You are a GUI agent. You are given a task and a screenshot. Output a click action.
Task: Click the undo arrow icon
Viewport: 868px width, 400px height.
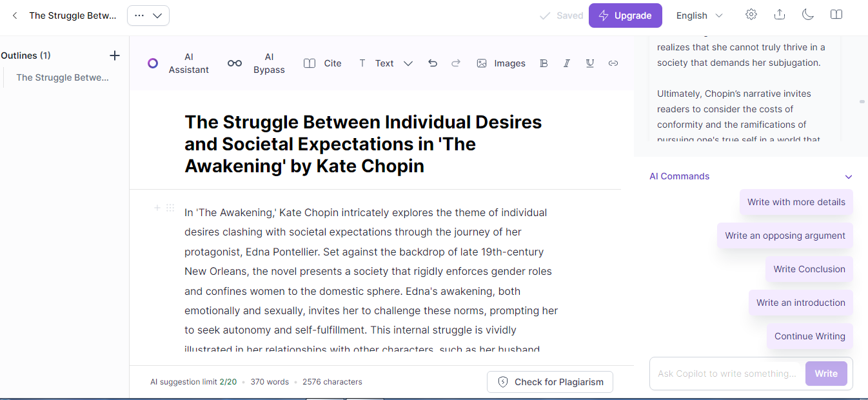point(433,63)
